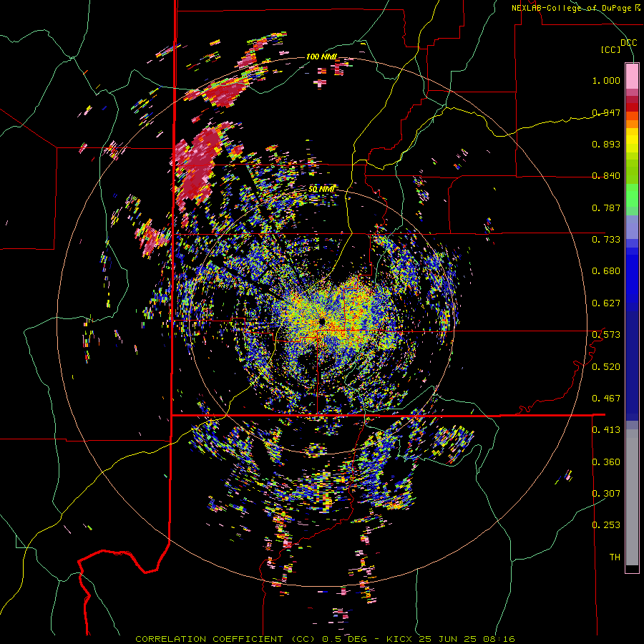Pick the bright blue color band beside 0.680
Viewport: 644px width, 644px height.
point(632,273)
